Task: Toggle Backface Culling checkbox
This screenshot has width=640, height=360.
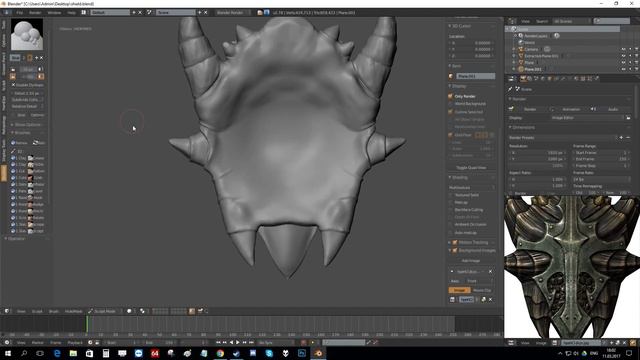Action: tap(451, 210)
